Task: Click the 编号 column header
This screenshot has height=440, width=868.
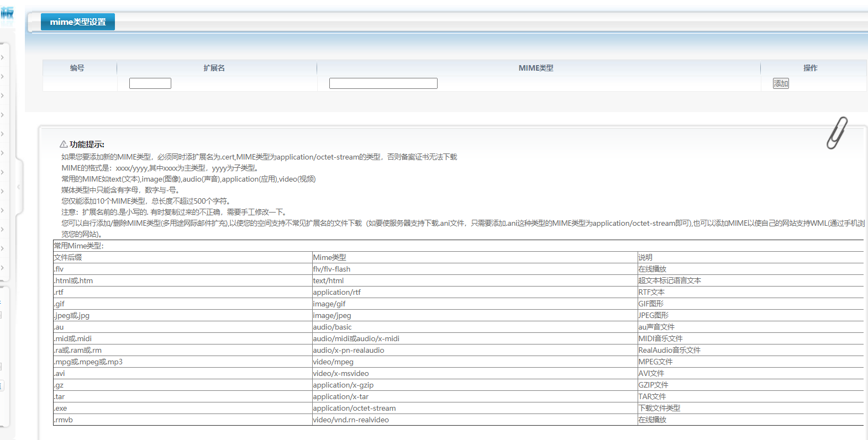Action: (x=77, y=68)
